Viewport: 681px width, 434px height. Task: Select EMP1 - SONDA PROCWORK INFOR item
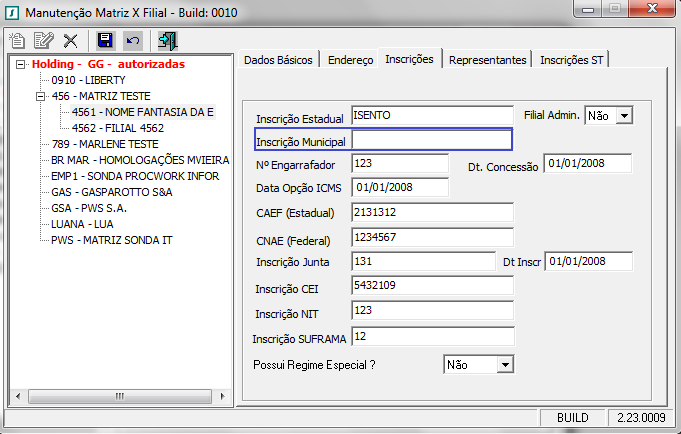(x=135, y=176)
